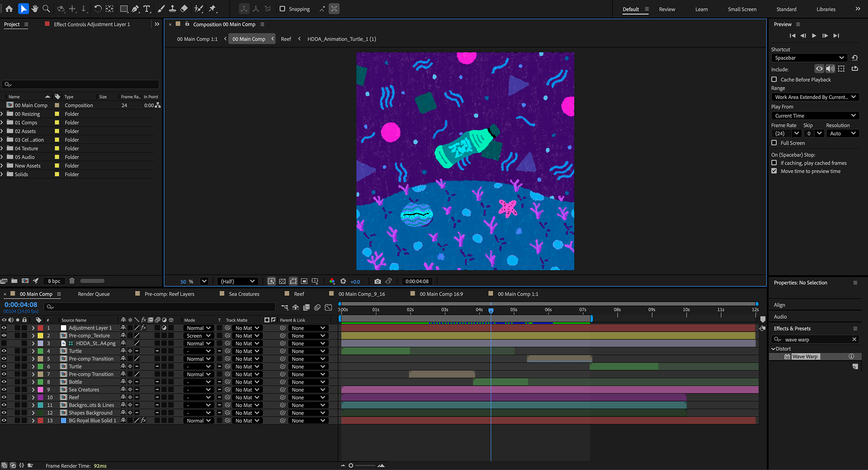Switch to the Review workspace
The width and height of the screenshot is (868, 470).
[667, 9]
